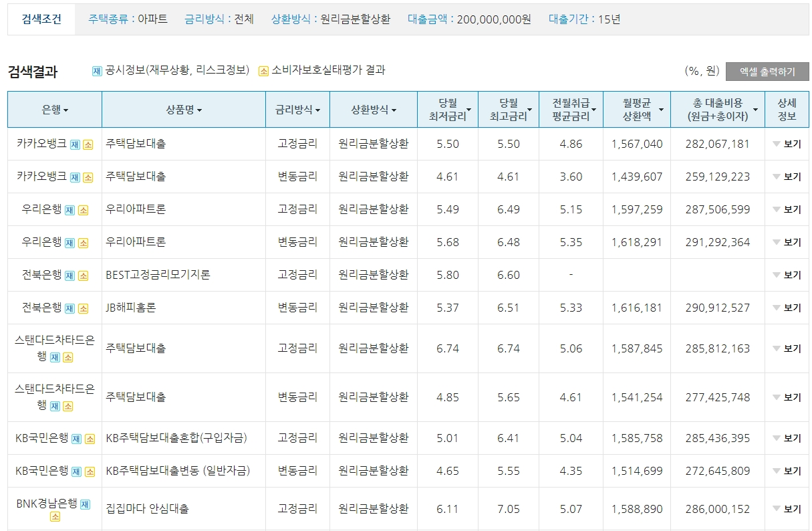812x531 pixels.
Task: Click total cost value 282,067,181
Action: (718, 144)
